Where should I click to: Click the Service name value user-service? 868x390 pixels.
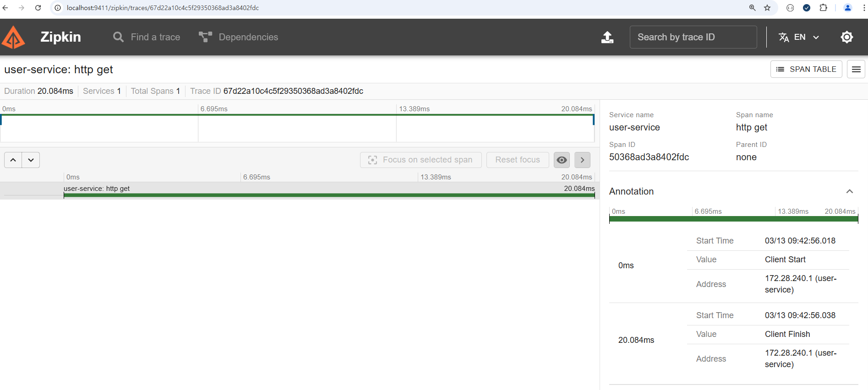(634, 127)
